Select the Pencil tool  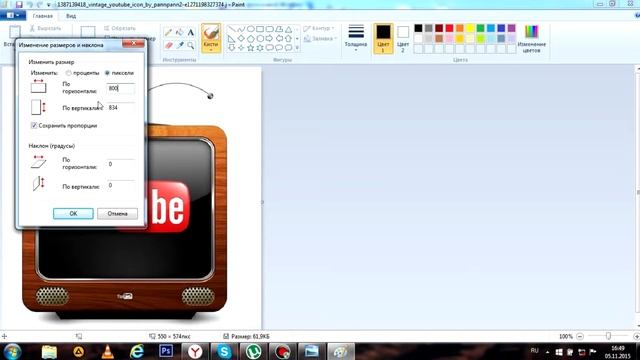point(168,32)
